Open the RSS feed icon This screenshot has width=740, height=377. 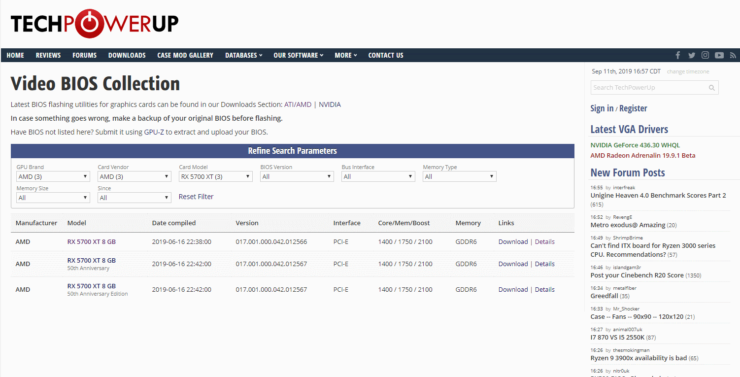[733, 55]
